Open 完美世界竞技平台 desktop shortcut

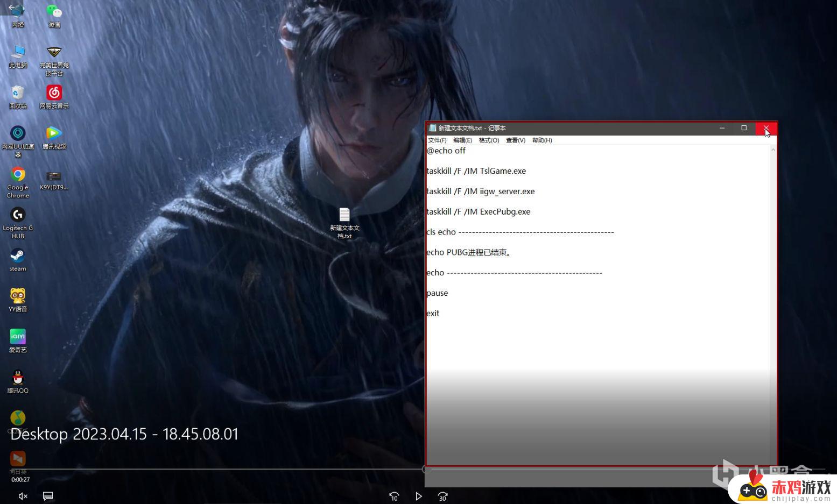point(54,60)
